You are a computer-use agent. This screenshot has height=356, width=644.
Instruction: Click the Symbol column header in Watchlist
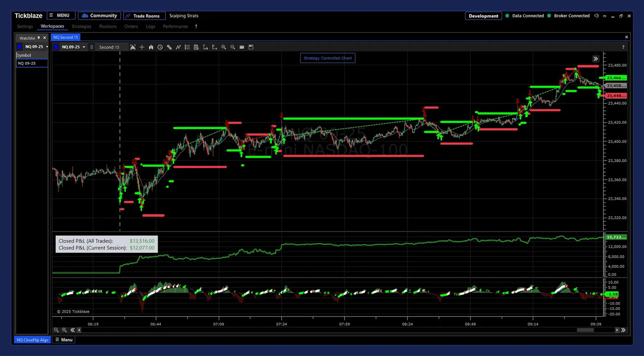[32, 55]
